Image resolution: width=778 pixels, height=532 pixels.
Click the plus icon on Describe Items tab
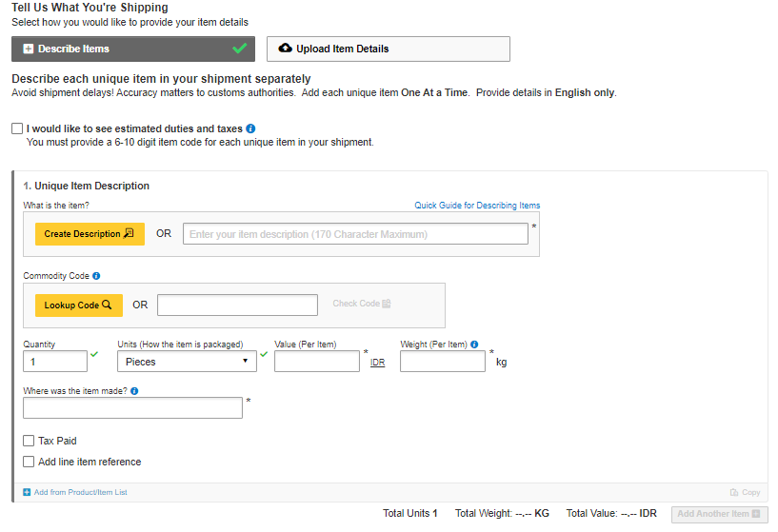pyautogui.click(x=29, y=49)
